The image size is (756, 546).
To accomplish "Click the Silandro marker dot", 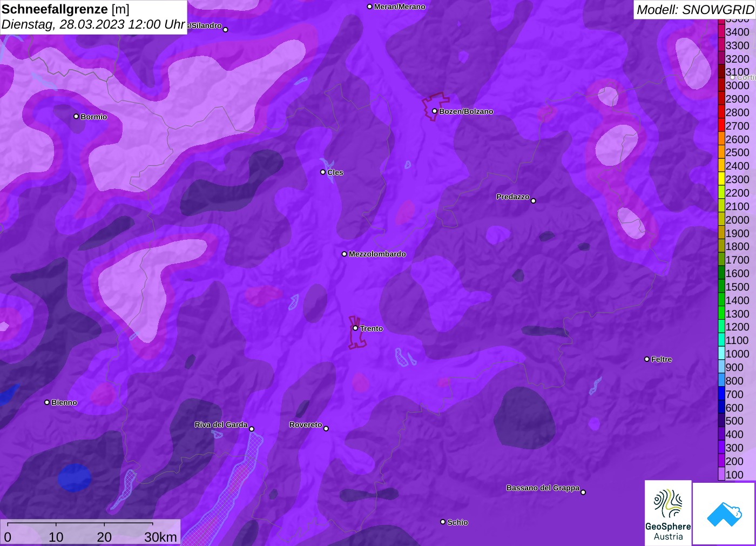I will pyautogui.click(x=226, y=30).
